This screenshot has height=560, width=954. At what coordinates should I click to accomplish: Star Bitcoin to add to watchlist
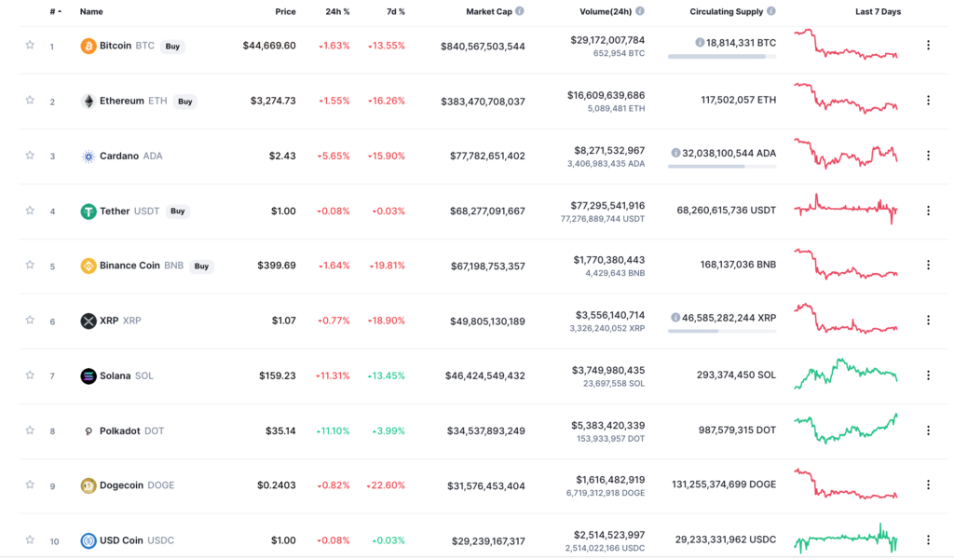click(29, 45)
